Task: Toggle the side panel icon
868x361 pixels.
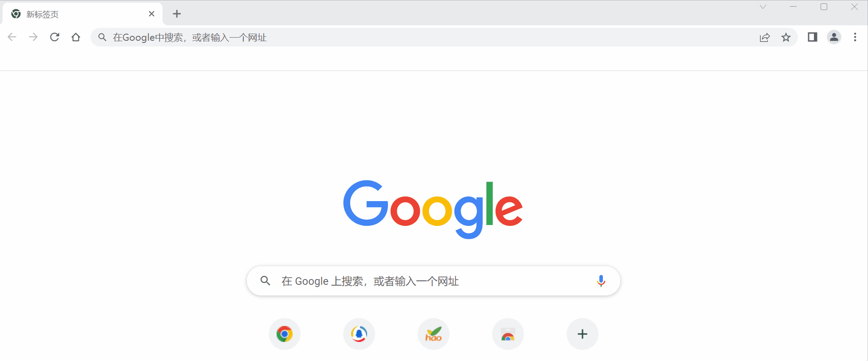Action: pos(813,37)
